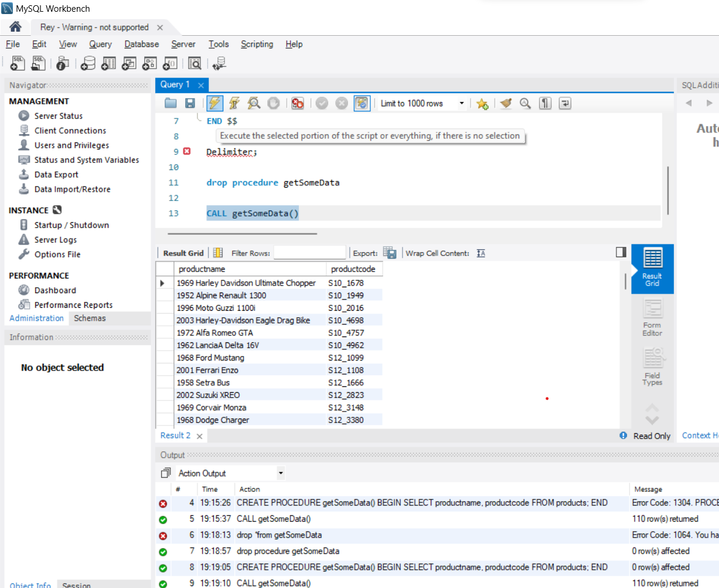The image size is (719, 588).
Task: Open the File menu
Action: click(x=13, y=44)
